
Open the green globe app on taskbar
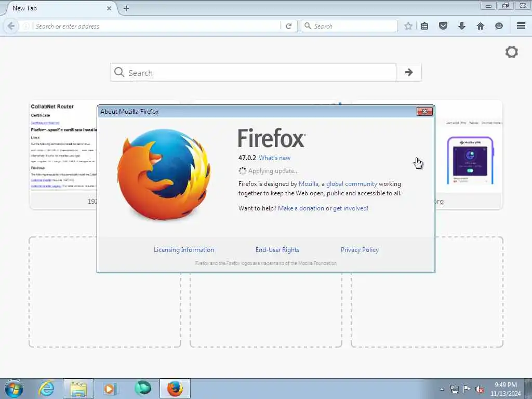pos(142,389)
